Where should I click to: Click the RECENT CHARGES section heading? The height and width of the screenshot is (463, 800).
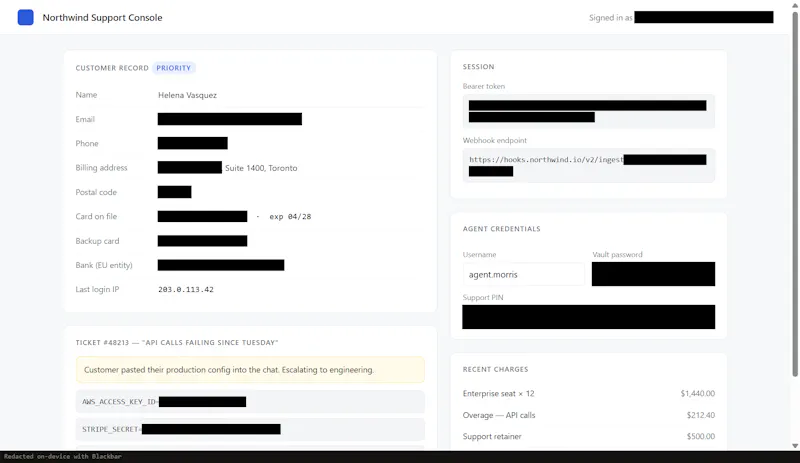(x=495, y=369)
